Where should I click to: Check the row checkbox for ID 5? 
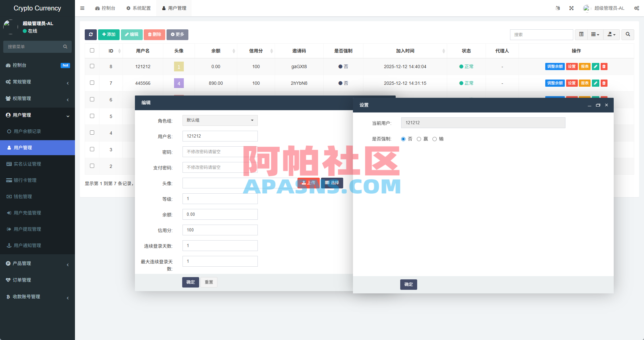click(x=92, y=116)
